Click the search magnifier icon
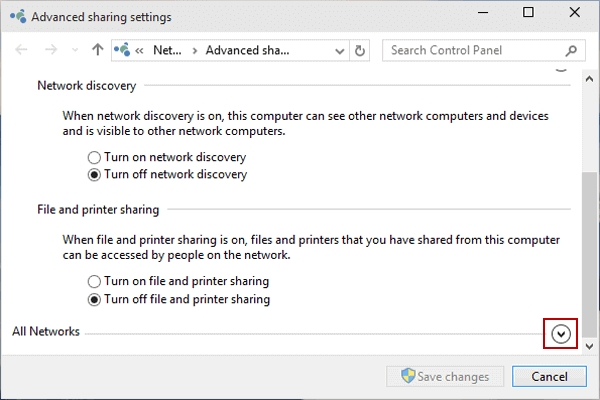600x400 pixels. click(571, 49)
